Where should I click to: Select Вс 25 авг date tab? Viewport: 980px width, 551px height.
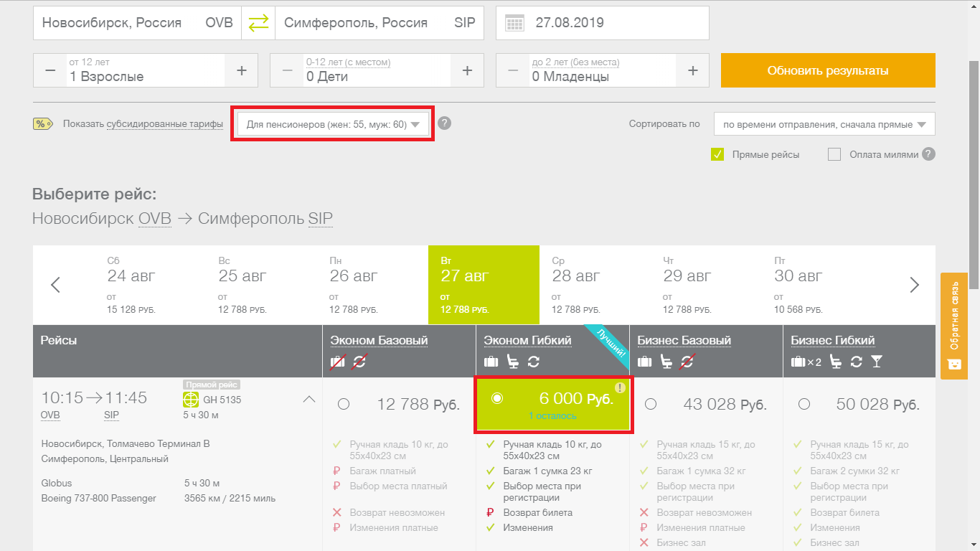(x=261, y=285)
